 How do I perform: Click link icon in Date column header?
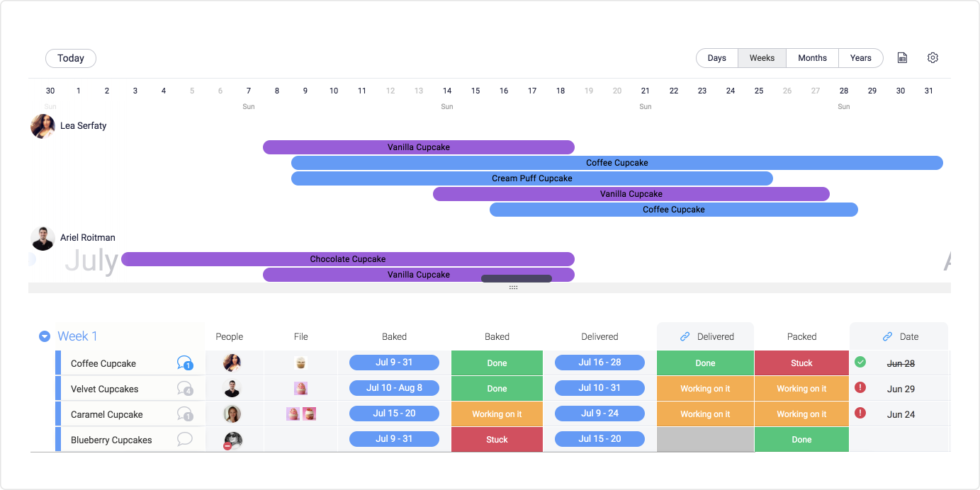tap(887, 337)
